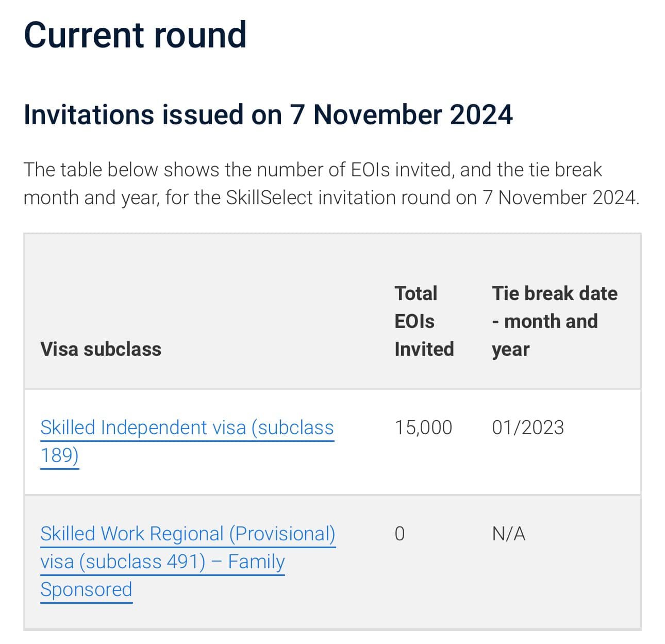The height and width of the screenshot is (644, 665).
Task: Click the word 'year' in the tie break header
Action: (510, 350)
